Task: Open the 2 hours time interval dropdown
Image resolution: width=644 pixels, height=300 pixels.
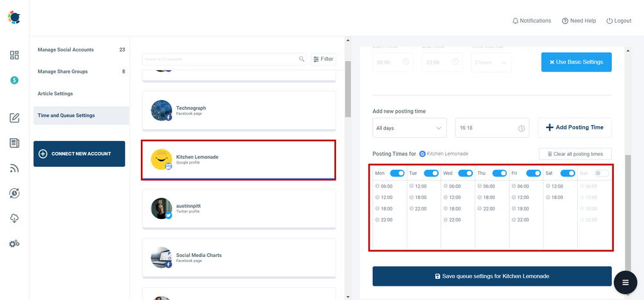Action: pyautogui.click(x=492, y=62)
